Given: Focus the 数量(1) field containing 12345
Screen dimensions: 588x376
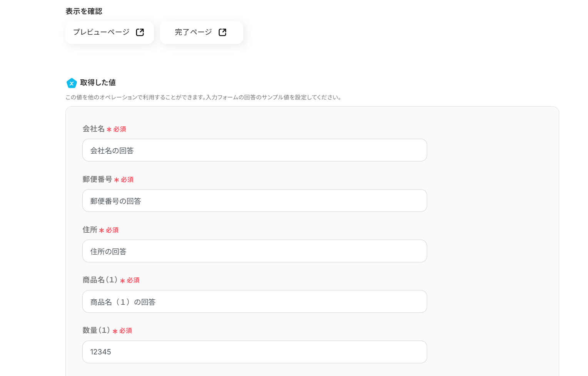Looking at the screenshot, I should tap(255, 352).
